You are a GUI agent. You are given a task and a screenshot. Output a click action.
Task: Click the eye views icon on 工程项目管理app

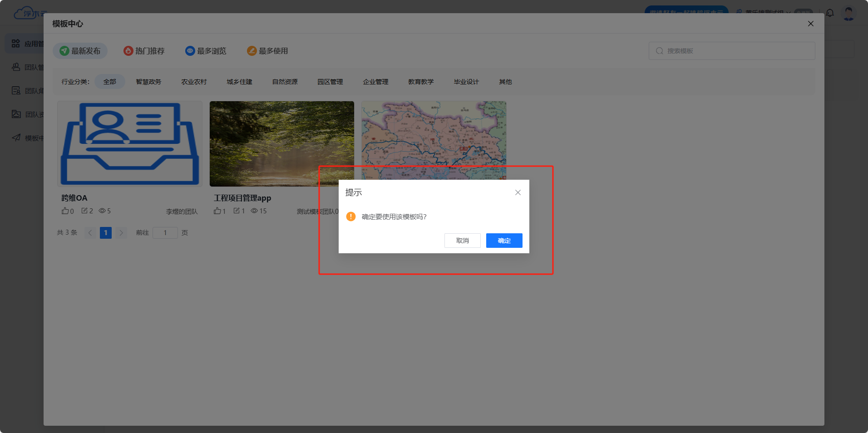(254, 211)
